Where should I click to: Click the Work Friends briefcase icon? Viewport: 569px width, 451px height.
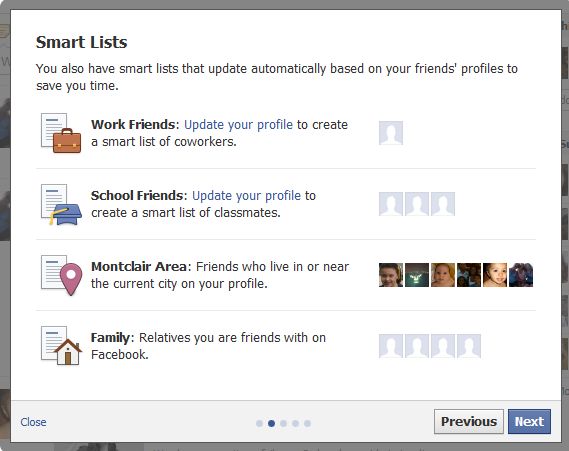(x=61, y=133)
